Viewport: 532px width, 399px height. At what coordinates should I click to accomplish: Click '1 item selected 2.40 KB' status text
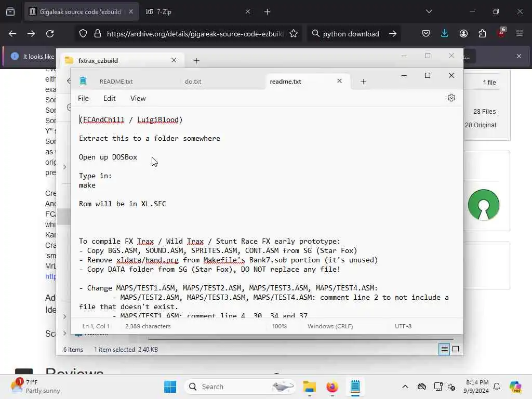tap(126, 350)
